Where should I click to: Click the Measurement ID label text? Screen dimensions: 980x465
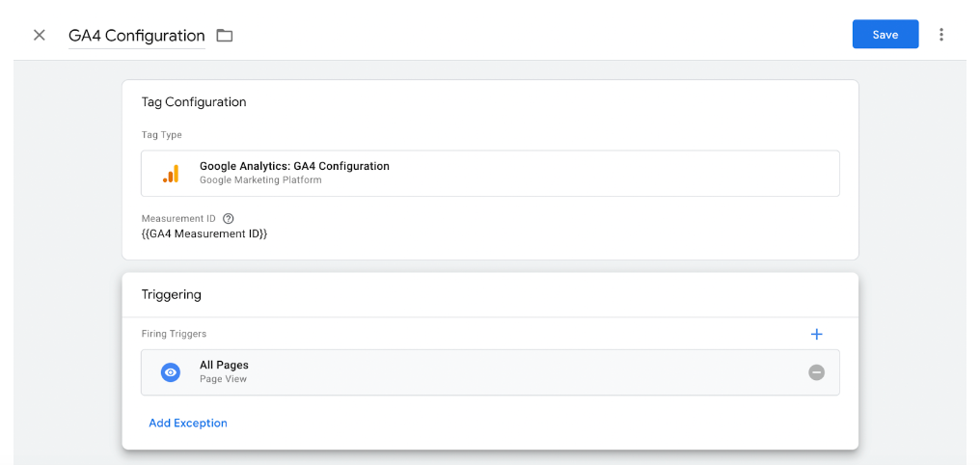tap(178, 219)
